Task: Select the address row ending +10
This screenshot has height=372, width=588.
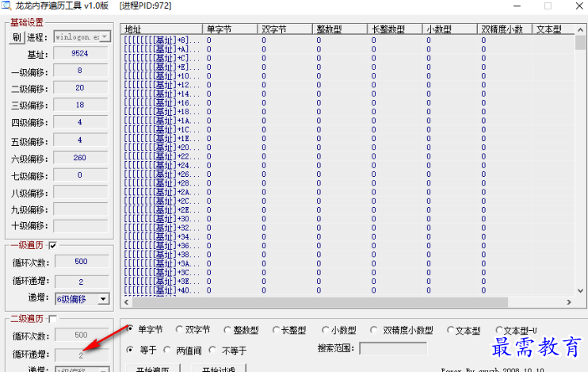Action: click(x=162, y=76)
